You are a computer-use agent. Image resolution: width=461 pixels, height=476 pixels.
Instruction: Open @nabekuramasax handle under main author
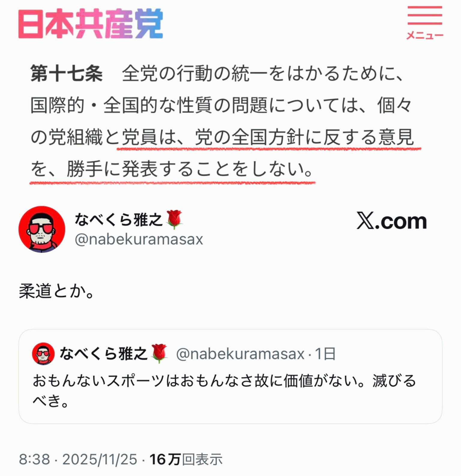coord(139,239)
